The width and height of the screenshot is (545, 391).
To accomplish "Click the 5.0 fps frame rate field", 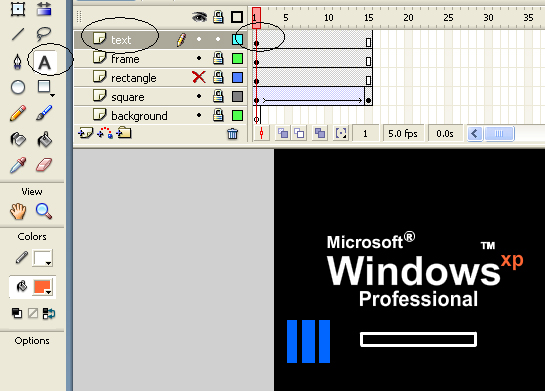I will 403,133.
